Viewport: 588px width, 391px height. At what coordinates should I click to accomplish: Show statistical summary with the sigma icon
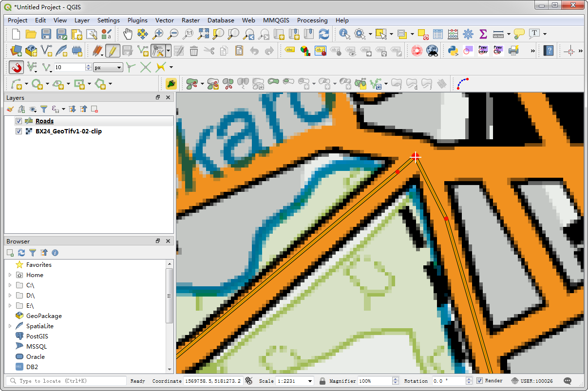(483, 34)
